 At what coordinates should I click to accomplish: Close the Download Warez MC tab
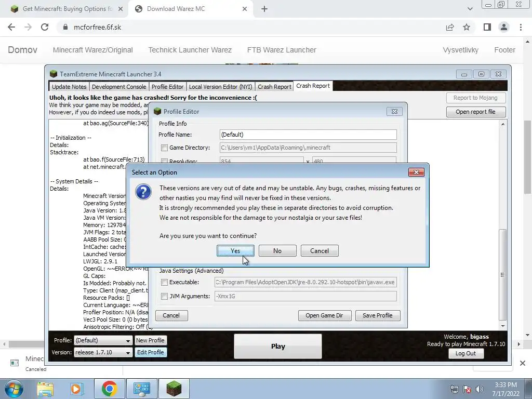[245, 9]
